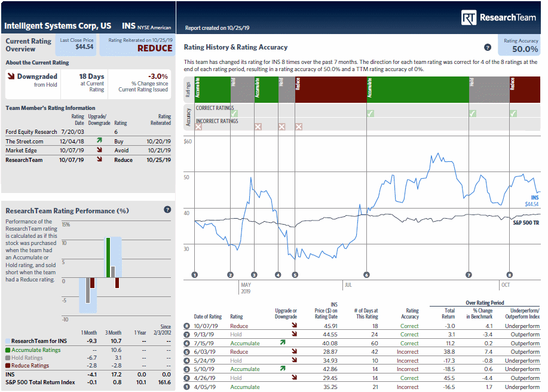Click long dark red Reduce band in ratings bar

(x=330, y=90)
